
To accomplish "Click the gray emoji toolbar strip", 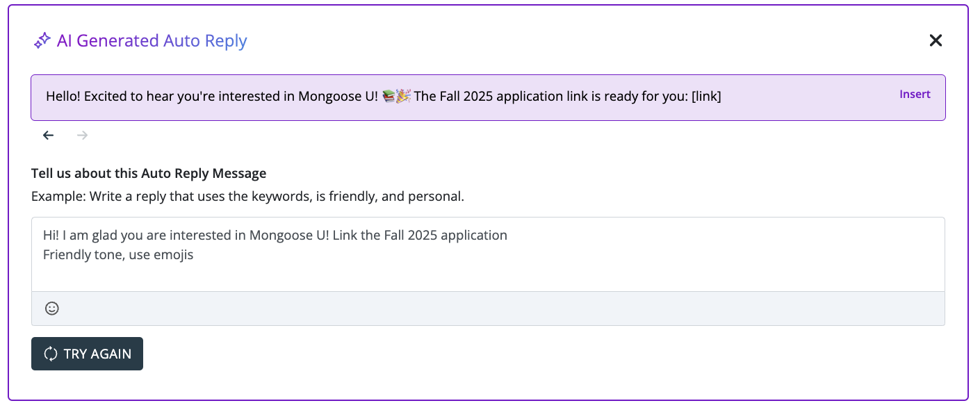I will [x=487, y=309].
